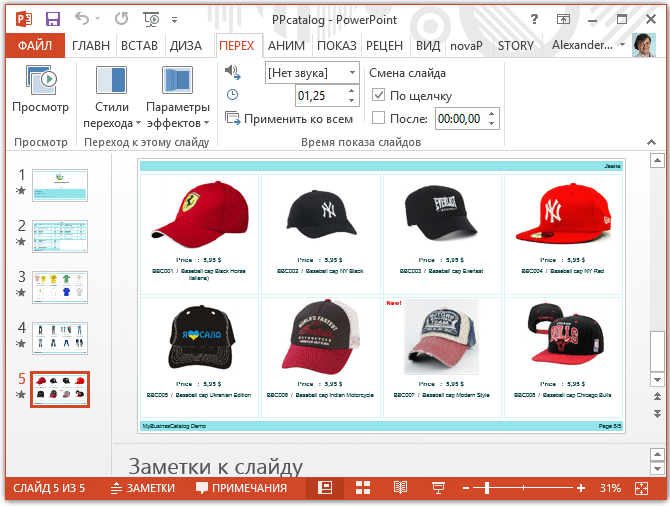Undo the last action
The image size is (670, 506).
coord(82,19)
